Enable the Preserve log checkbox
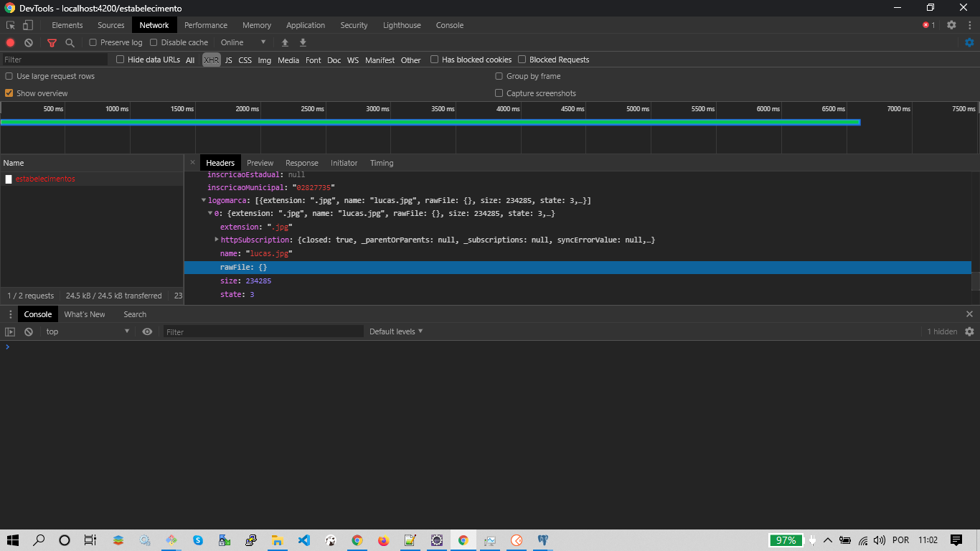Viewport: 980px width, 551px height. (x=93, y=43)
